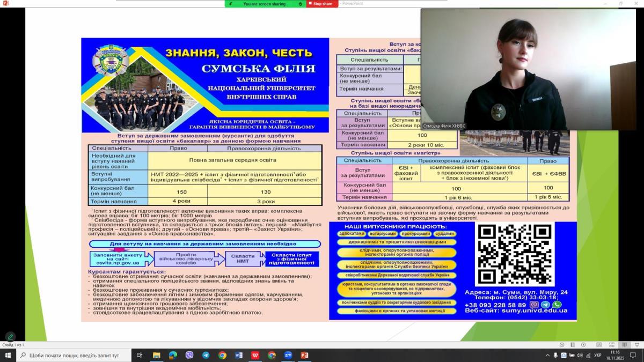This screenshot has width=644, height=362.
Task: Open the Windows Start menu
Action: [x=8, y=355]
